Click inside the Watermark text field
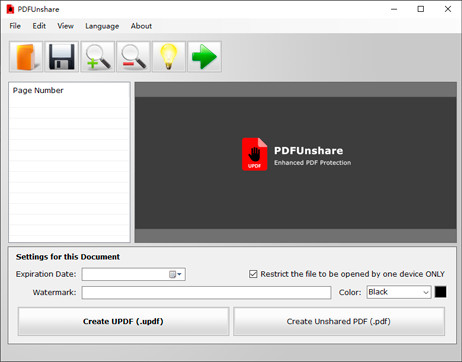Screen dimensions: 462x362 point(206,293)
